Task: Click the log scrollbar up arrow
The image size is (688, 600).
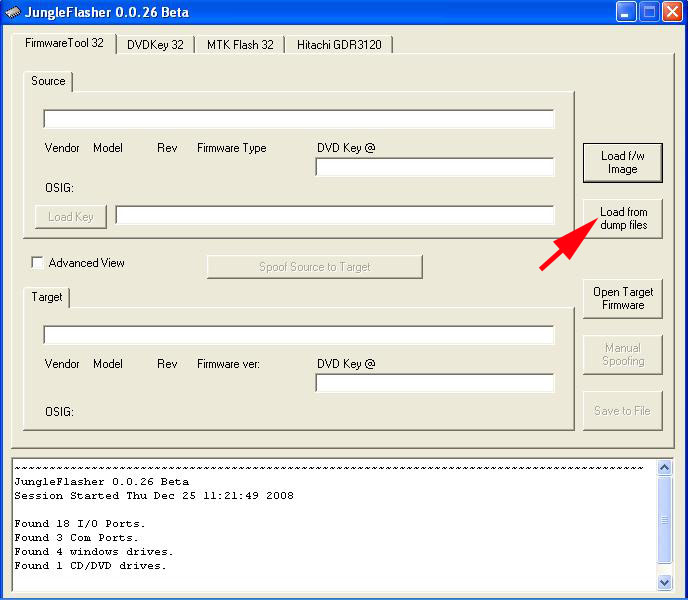Action: (664, 468)
